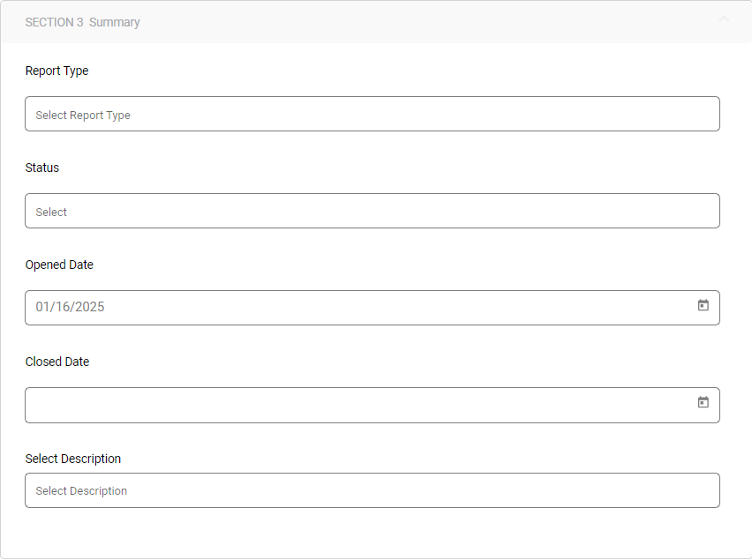Focus the "Select Report Type" placeholder text
The width and height of the screenshot is (752, 560).
click(x=83, y=116)
